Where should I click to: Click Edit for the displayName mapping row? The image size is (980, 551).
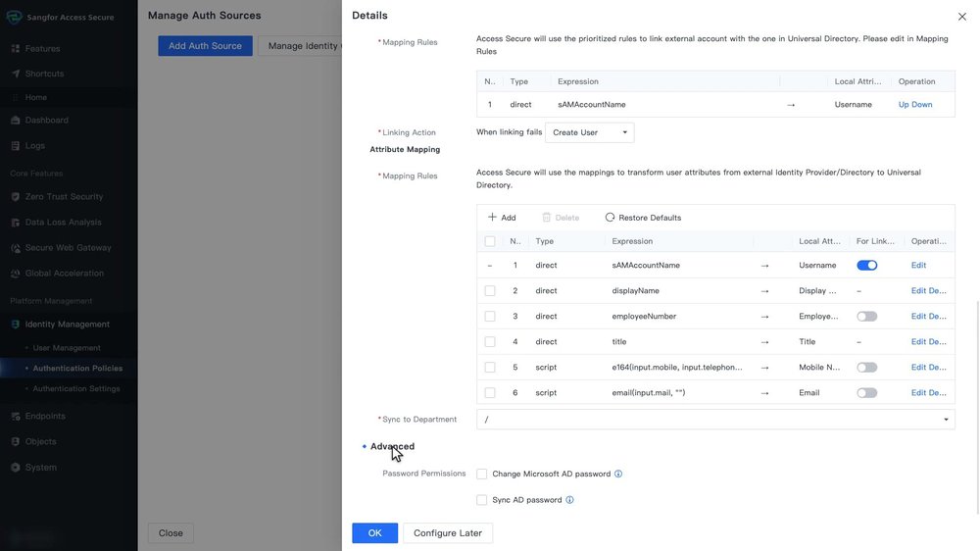[918, 291]
